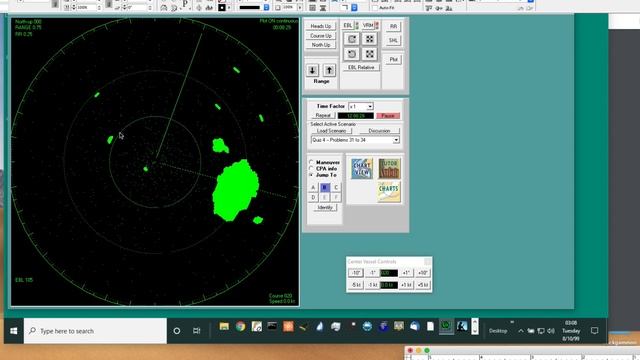Rotate EBL counterclockwise icon
The height and width of the screenshot is (360, 640).
(352, 54)
